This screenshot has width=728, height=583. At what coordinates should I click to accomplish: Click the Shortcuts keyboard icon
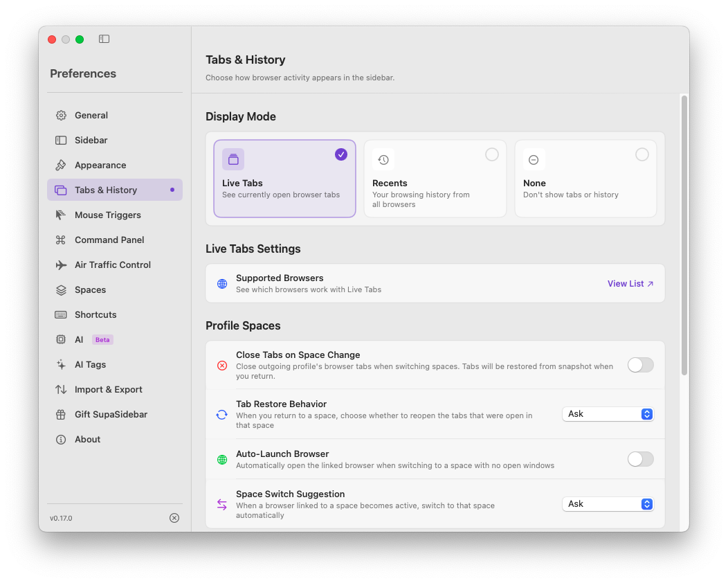[x=61, y=315]
